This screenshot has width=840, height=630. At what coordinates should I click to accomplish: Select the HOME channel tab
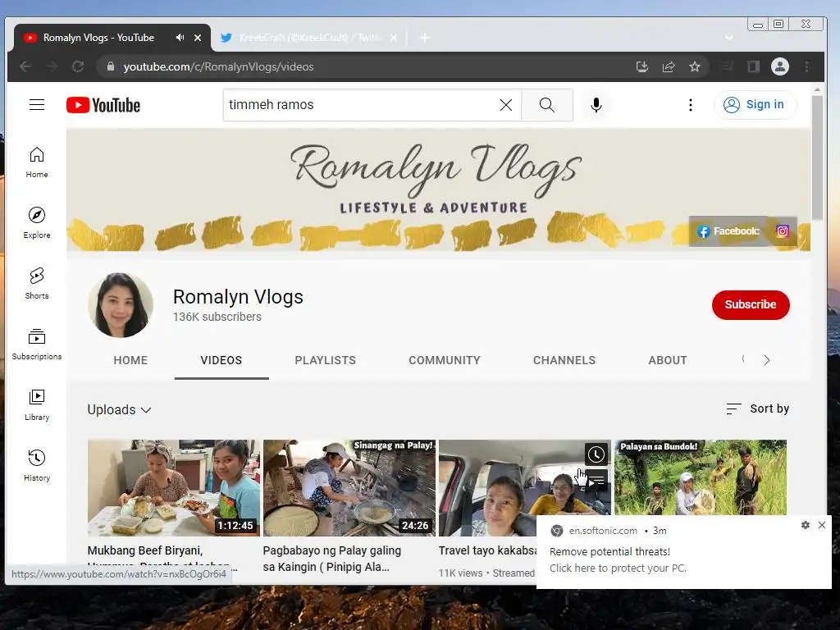[x=130, y=360]
